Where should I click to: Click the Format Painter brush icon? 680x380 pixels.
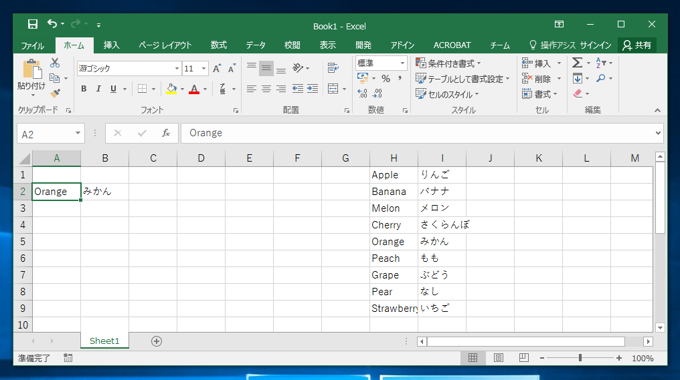pyautogui.click(x=55, y=93)
